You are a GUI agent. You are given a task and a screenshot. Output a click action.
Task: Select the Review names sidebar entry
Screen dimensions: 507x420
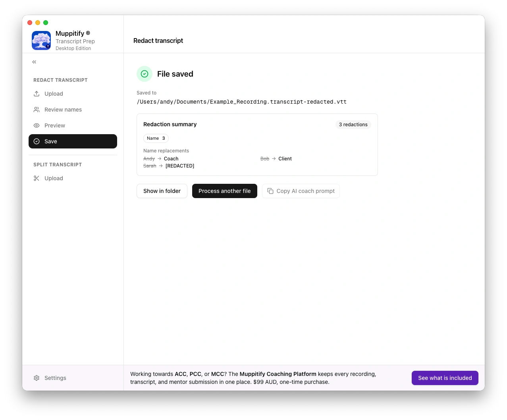click(x=63, y=110)
